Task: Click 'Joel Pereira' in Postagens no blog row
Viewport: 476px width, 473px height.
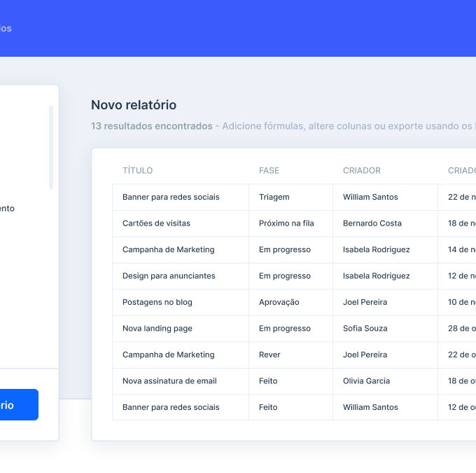Action: tap(385, 302)
